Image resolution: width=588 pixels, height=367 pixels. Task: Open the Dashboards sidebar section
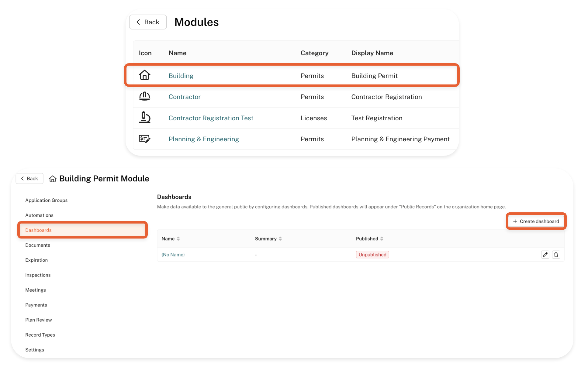39,230
